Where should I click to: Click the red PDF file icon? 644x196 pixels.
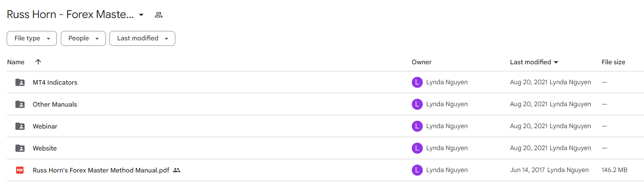click(20, 170)
